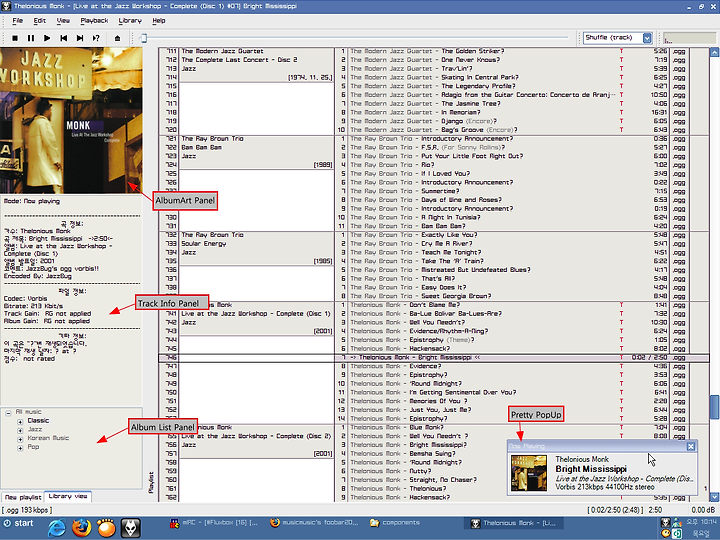Play a random track

pyautogui.click(x=96, y=38)
